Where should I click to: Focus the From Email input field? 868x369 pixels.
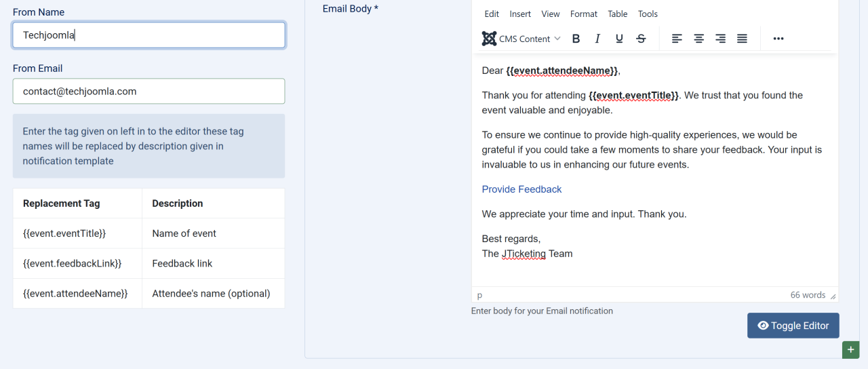[x=149, y=92]
